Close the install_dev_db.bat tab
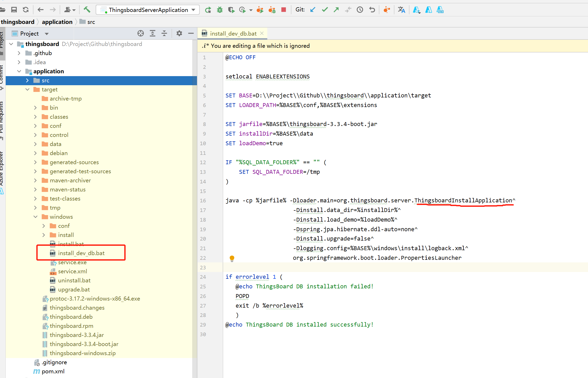This screenshot has height=378, width=588. (x=262, y=33)
